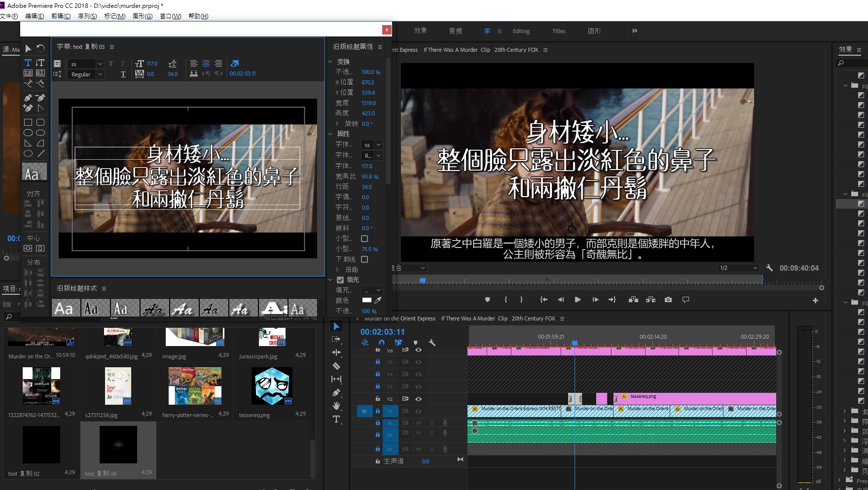This screenshot has height=490, width=868.
Task: Click the Play button in the program monitor
Action: [x=578, y=299]
